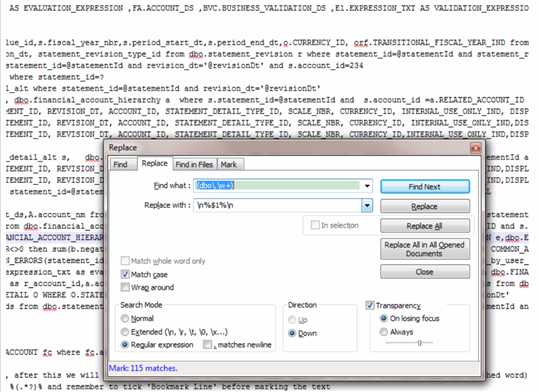Viewport: 539px width, 392px height.
Task: Switch to the Find tab
Action: [x=121, y=164]
